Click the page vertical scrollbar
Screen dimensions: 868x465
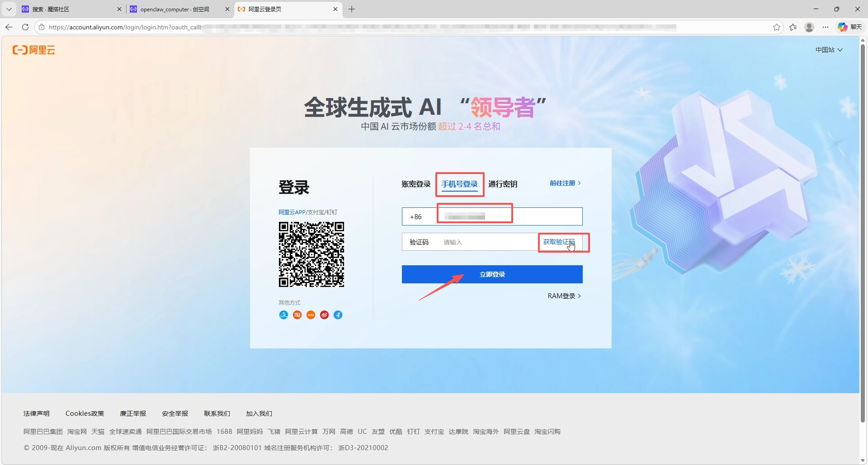[863, 233]
